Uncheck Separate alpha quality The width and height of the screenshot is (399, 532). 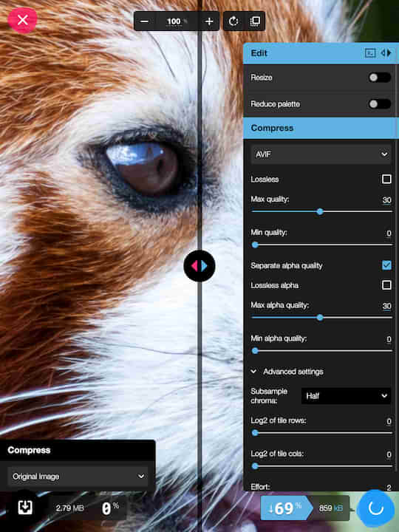point(386,265)
